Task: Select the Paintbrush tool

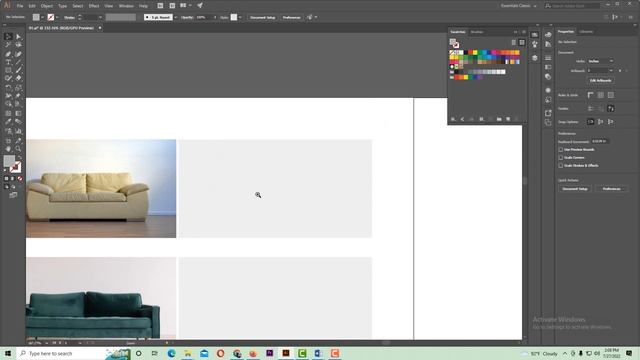Action: pos(18,71)
